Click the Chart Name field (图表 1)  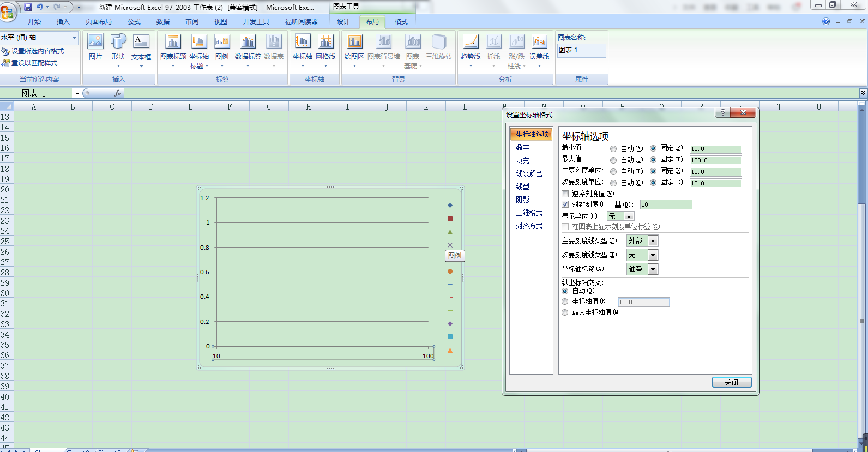pos(582,50)
